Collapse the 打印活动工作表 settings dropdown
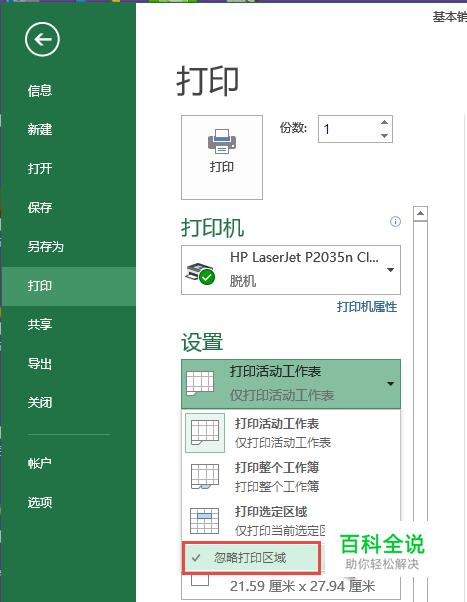The width and height of the screenshot is (467, 602). 291,384
